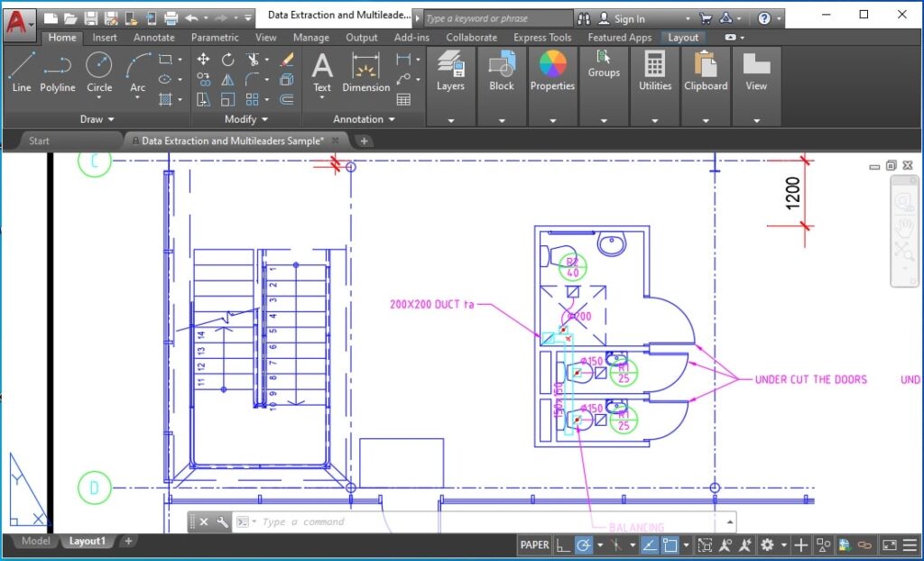This screenshot has height=561, width=924.
Task: Click the Fillet tool icon
Action: [253, 79]
